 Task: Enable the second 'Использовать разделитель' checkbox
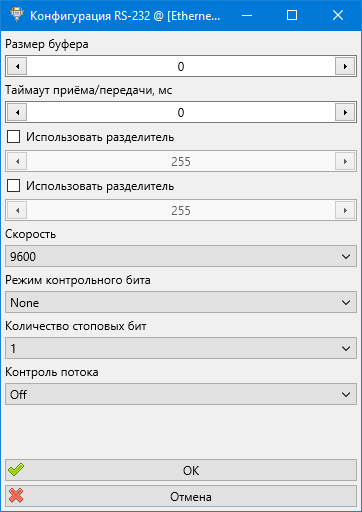13,186
